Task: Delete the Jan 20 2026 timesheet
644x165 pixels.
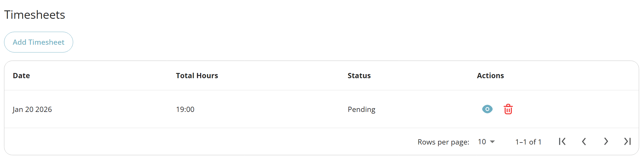Action: [508, 109]
